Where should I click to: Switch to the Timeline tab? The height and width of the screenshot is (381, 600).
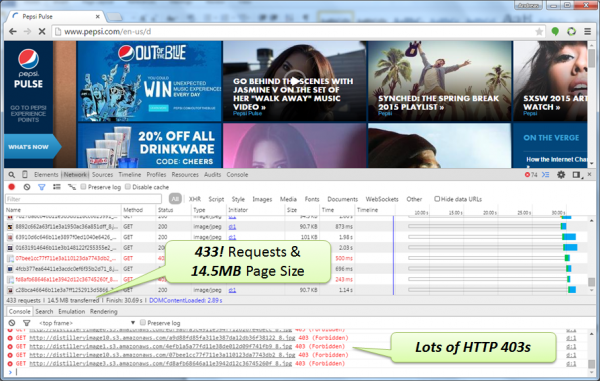[x=130, y=174]
